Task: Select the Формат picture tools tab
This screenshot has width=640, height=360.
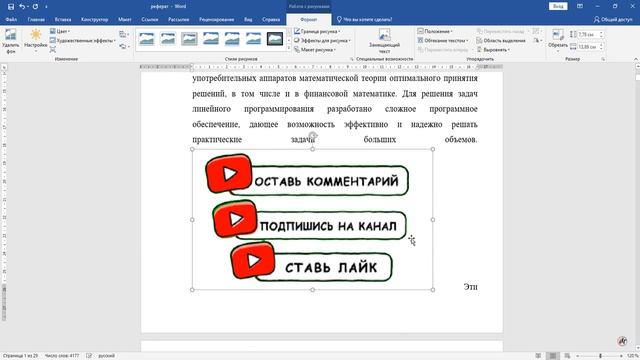Action: [x=309, y=19]
